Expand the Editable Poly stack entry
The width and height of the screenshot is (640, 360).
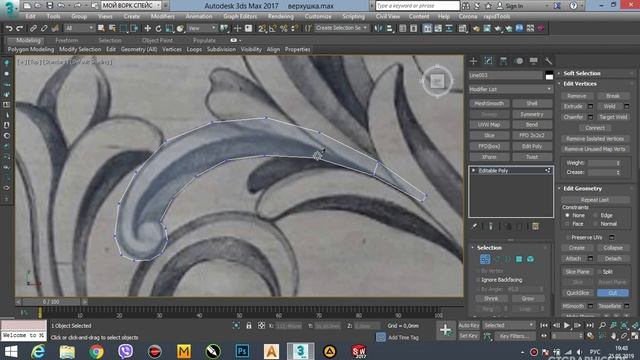point(473,170)
